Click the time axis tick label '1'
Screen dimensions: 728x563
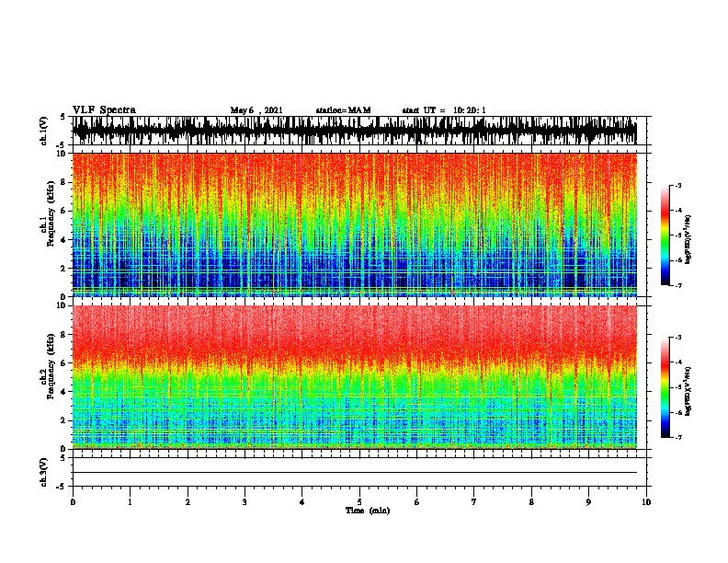coord(130,502)
